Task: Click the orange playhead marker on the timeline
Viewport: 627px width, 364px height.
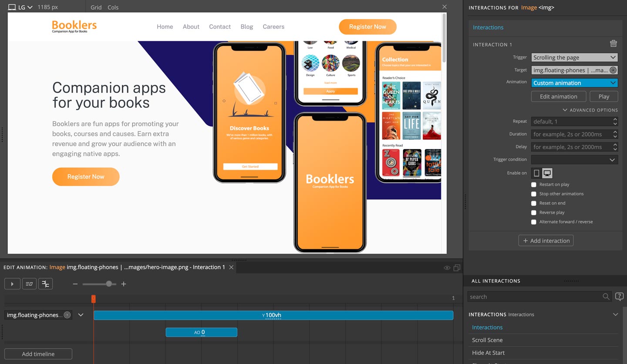Action: click(93, 299)
